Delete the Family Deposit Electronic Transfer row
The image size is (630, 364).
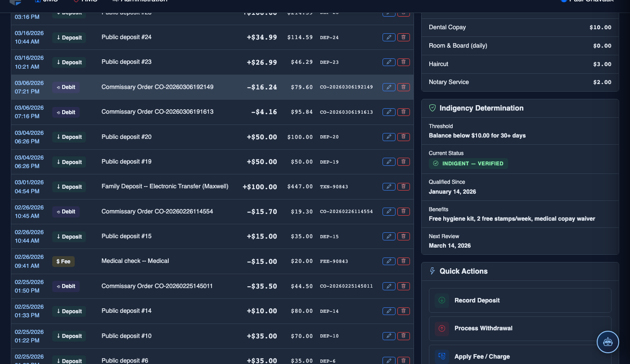[404, 186]
